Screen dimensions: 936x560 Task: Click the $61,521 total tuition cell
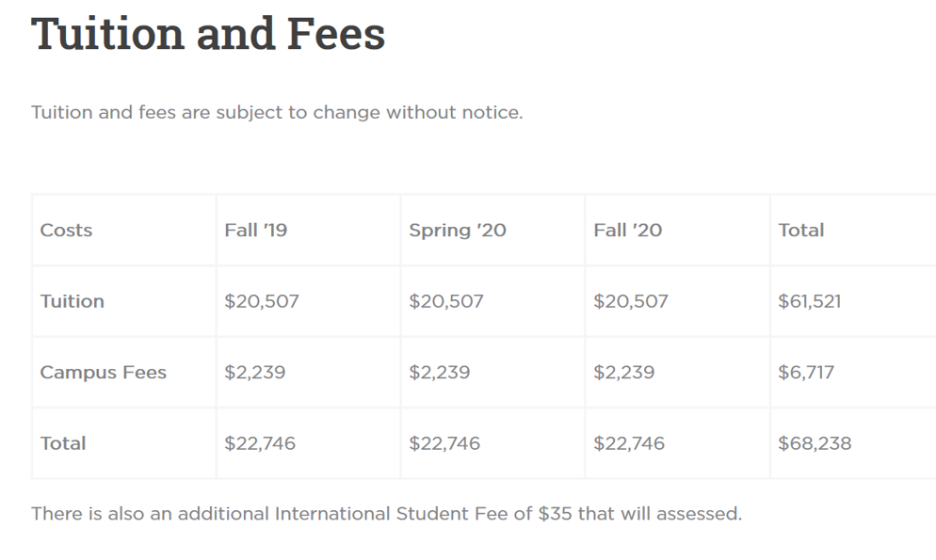[810, 301]
